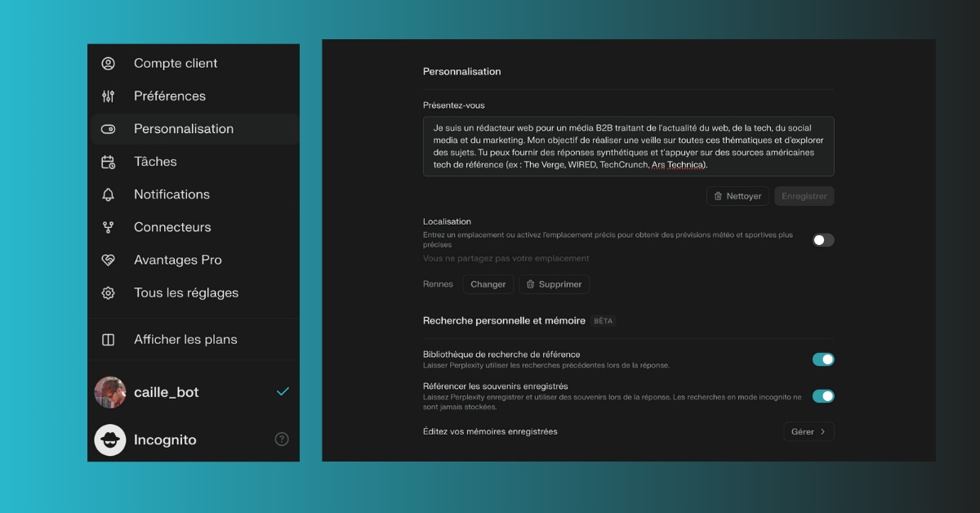This screenshot has height=513, width=980.
Task: Open the Compte client menu item
Action: pyautogui.click(x=194, y=64)
